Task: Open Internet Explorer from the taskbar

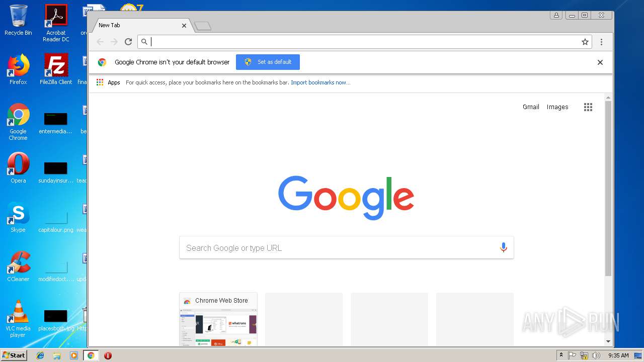Action: [x=40, y=355]
